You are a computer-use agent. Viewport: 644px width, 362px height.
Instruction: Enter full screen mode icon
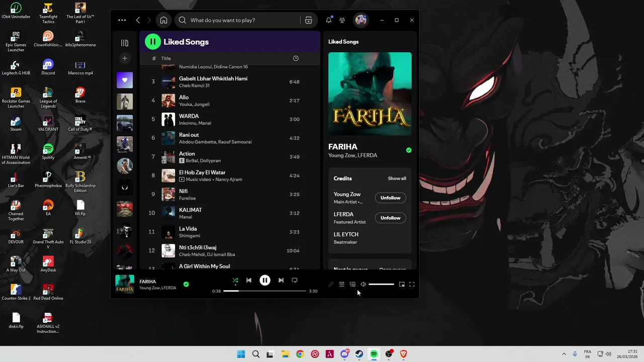(x=412, y=285)
